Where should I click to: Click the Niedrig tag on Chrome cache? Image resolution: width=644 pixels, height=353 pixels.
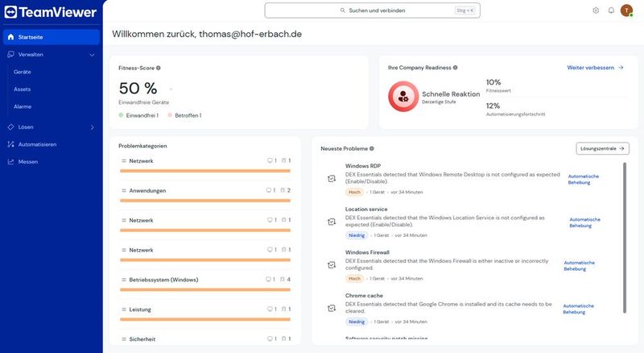tap(357, 322)
